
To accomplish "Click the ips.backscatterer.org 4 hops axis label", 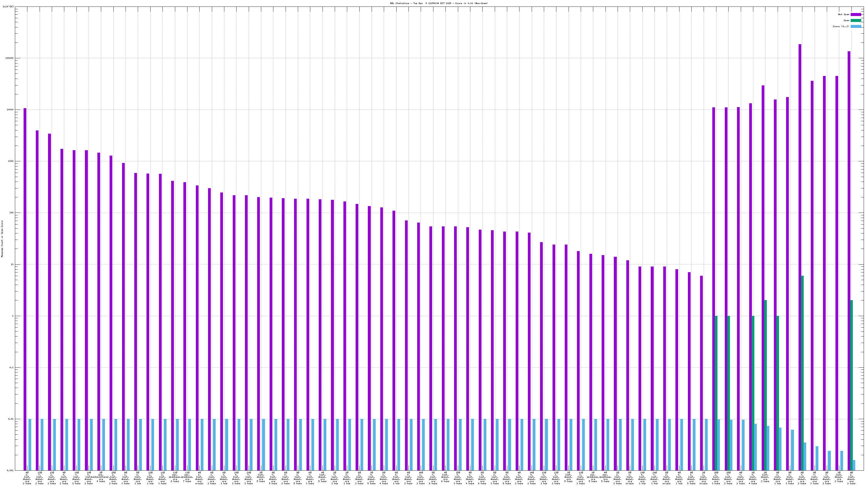I will [101, 477].
